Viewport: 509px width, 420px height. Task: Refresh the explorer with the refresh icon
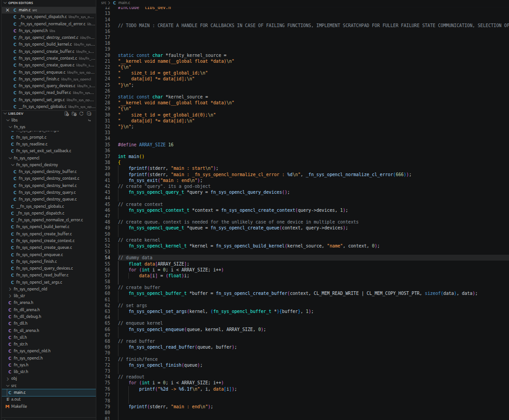81,113
